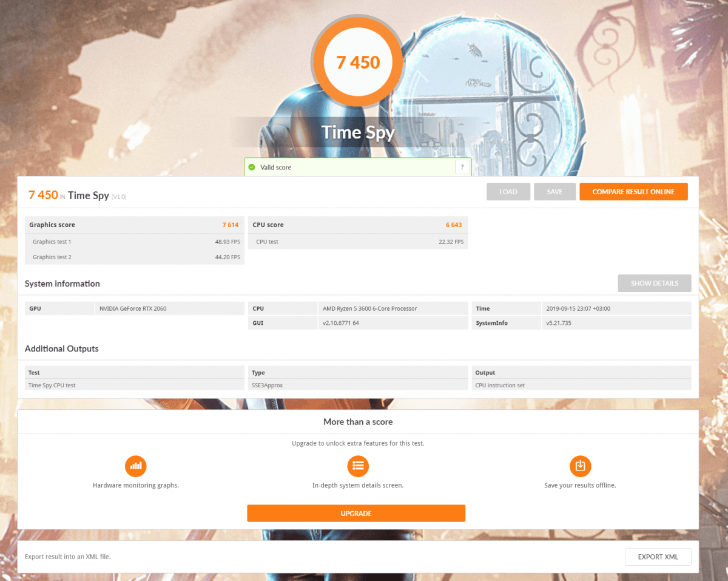The height and width of the screenshot is (581, 728).
Task: Click the time value 2019-09-15 23:07 +03:00
Action: tap(578, 308)
